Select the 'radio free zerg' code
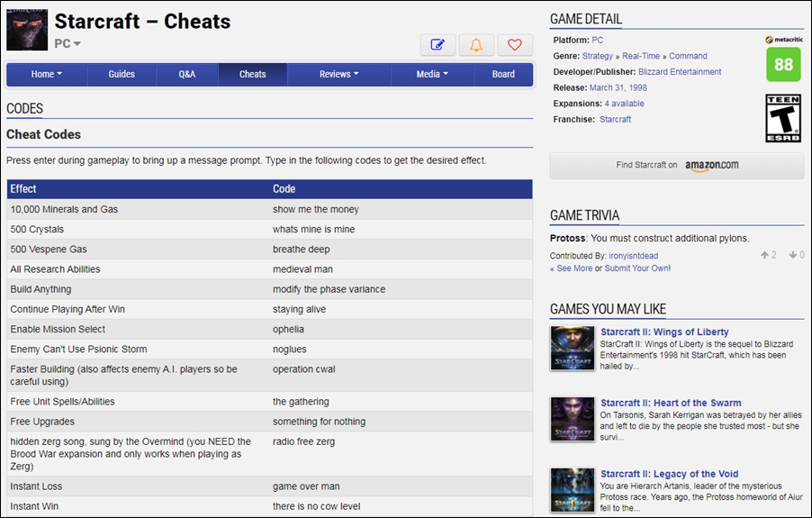This screenshot has width=812, height=518. coord(303,441)
